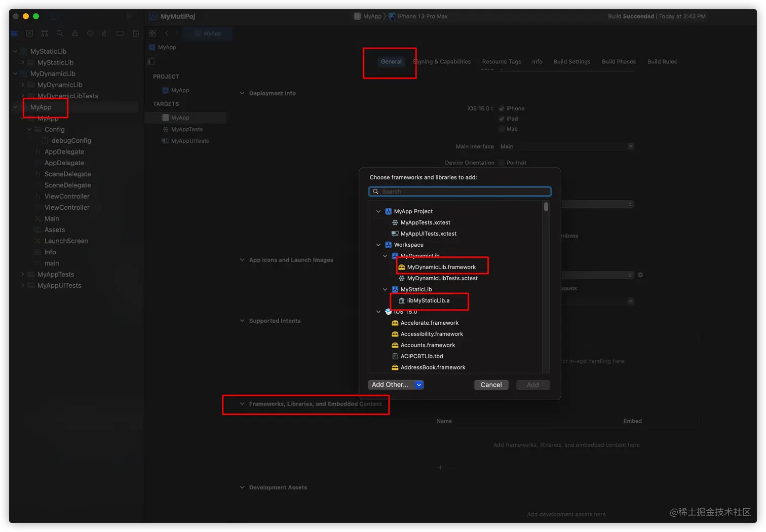Collapse the Workspace group in dialog
766x532 pixels.
point(378,245)
